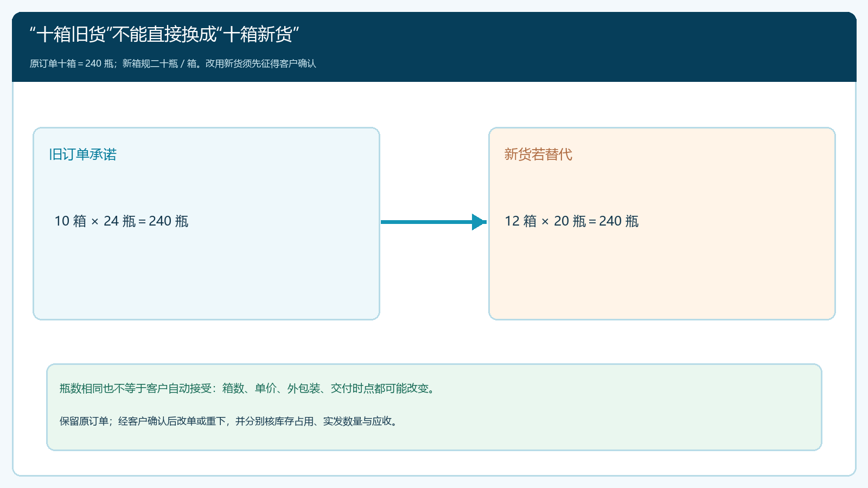Click the 旧订单承诺 heading
Viewport: 868px width, 488px height.
click(x=82, y=155)
